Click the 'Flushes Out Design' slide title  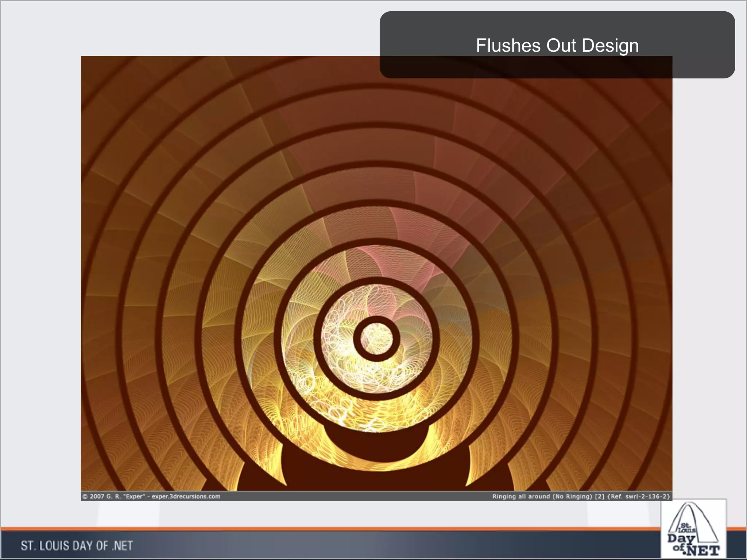tap(557, 46)
